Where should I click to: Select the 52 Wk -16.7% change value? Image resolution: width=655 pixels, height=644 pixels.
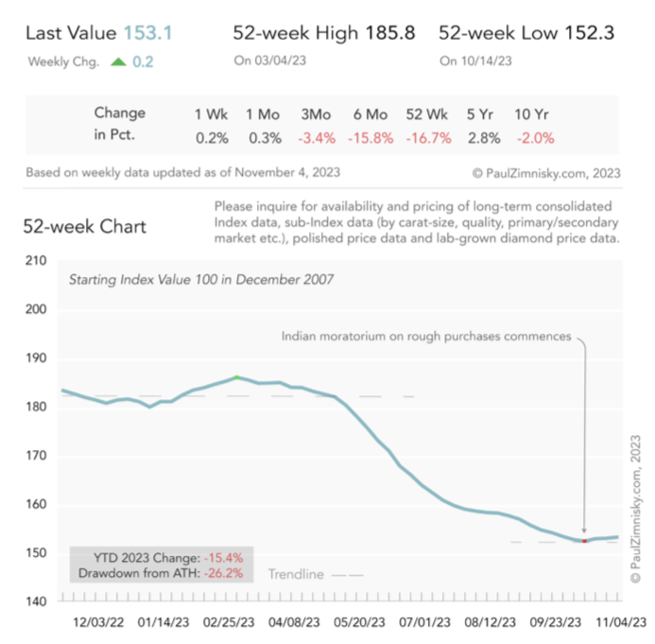tap(428, 138)
